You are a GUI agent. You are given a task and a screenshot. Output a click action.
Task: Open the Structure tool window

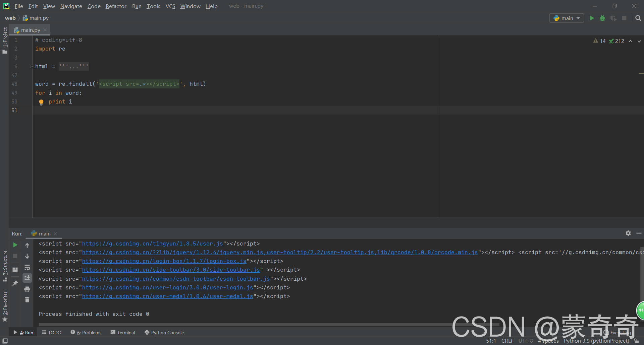pyautogui.click(x=5, y=266)
